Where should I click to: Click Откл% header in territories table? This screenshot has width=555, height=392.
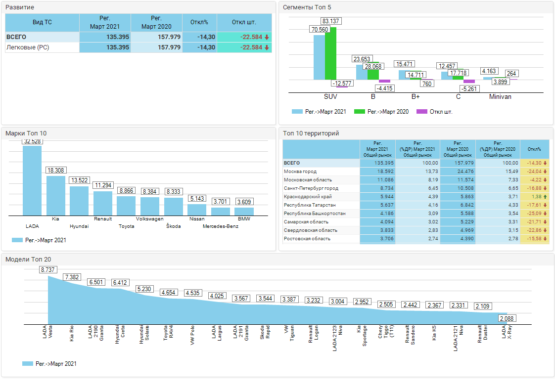coord(534,149)
